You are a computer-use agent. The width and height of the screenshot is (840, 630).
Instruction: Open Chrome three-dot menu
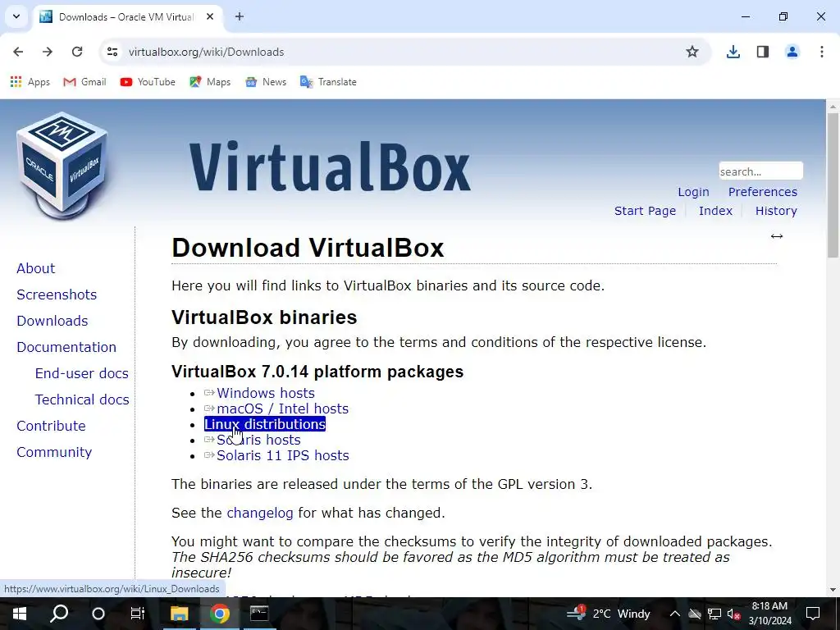tap(821, 52)
